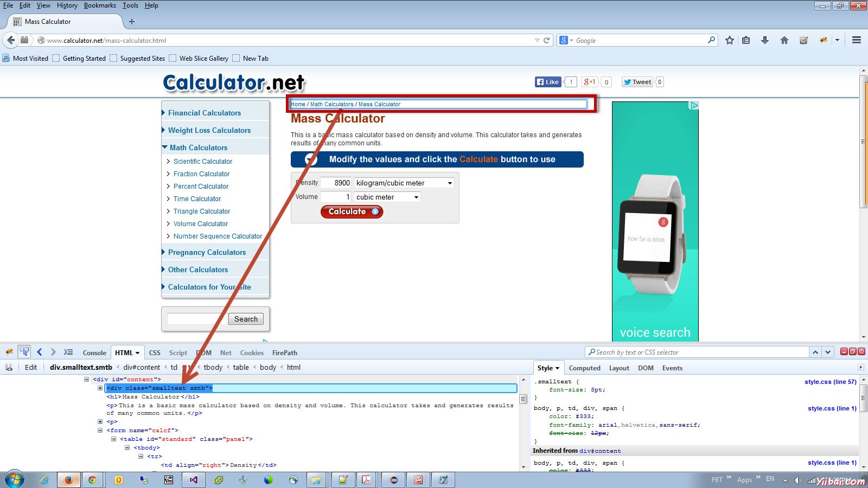
Task: Open Adobe Reader from the taskbar
Action: [x=367, y=480]
